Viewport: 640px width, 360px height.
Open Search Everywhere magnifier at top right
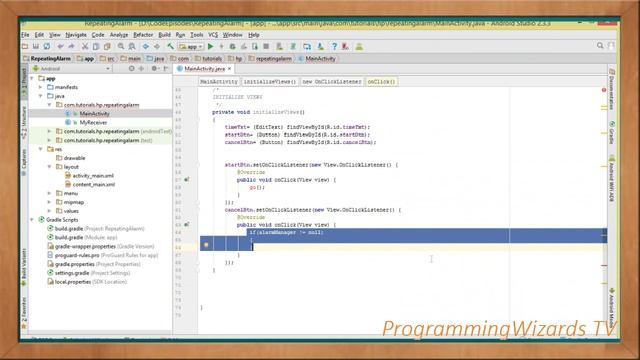tap(600, 46)
